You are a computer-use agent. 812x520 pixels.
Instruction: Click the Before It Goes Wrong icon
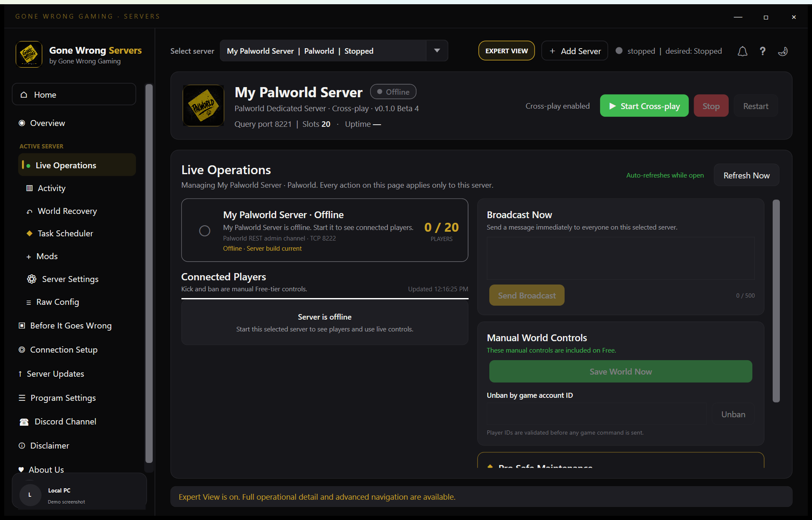[22, 326]
